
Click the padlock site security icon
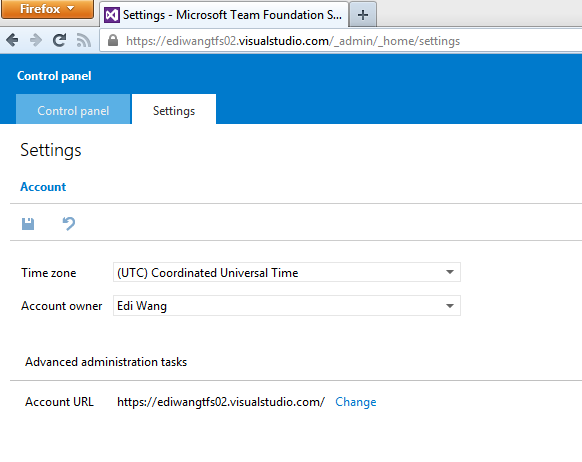(x=113, y=40)
